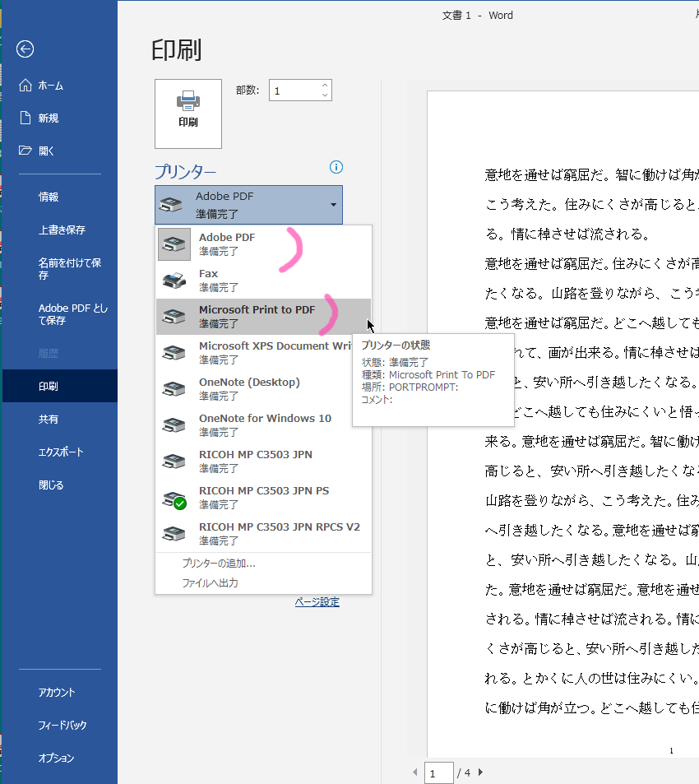Click the back arrow to exit Backstage view
This screenshot has width=699, height=784.
tap(25, 49)
